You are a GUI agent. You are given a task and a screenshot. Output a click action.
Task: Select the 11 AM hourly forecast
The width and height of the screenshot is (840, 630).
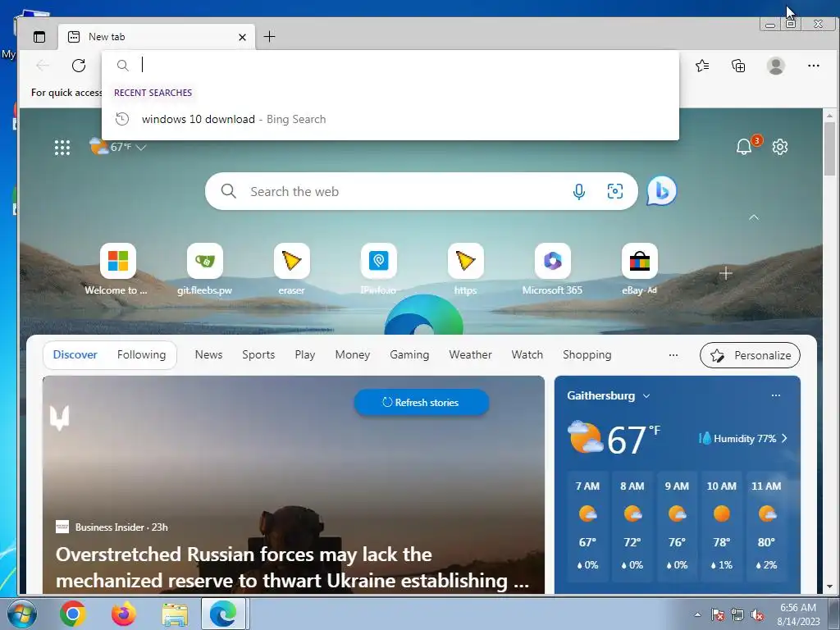coord(766,526)
